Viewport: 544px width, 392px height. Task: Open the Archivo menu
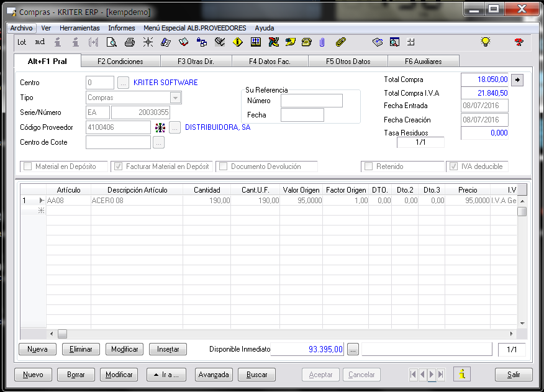(x=22, y=28)
